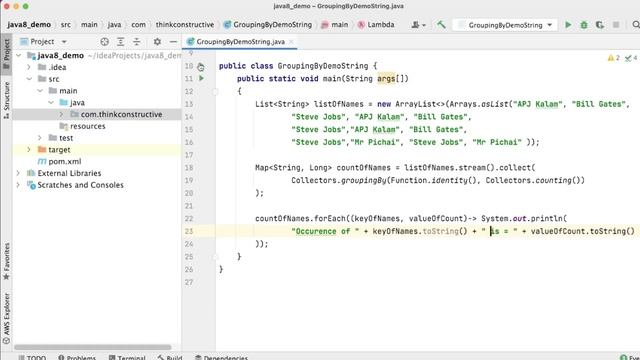Click the fold marker at line 25

click(x=215, y=257)
